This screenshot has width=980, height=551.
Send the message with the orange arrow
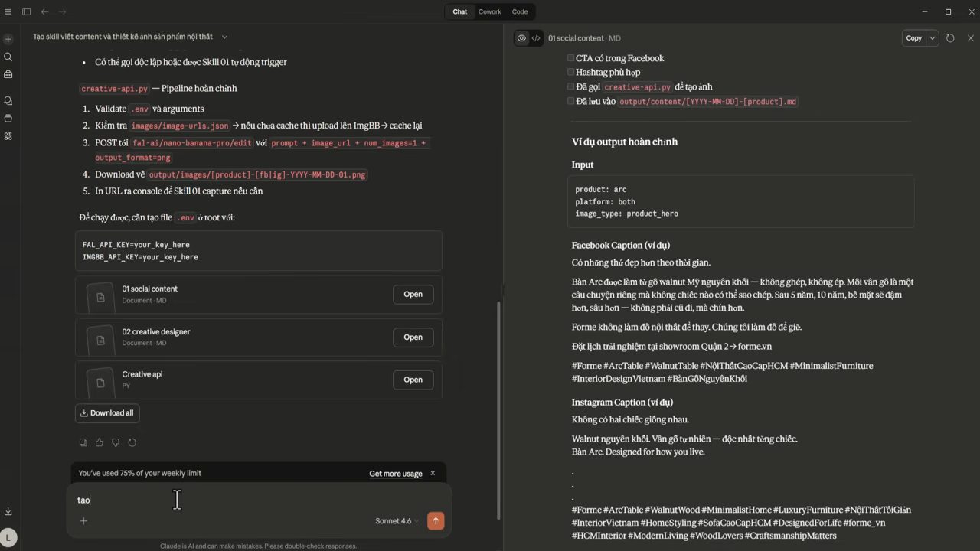click(x=436, y=521)
